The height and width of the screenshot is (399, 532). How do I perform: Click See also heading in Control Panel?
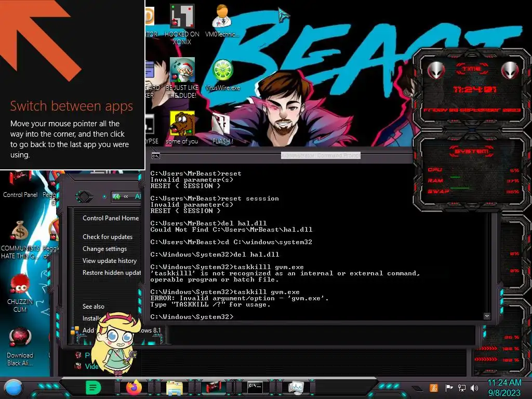click(x=94, y=307)
